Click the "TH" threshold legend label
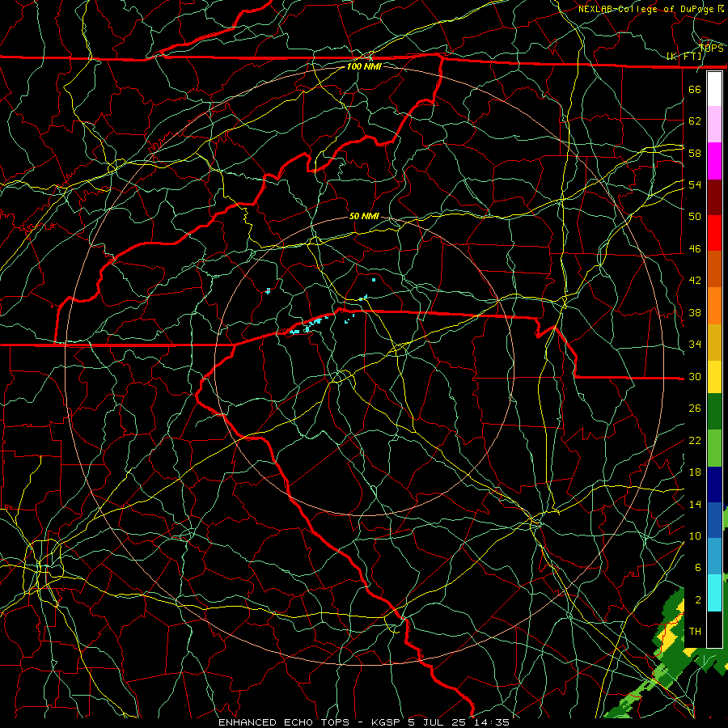This screenshot has height=728, width=728. click(x=695, y=632)
